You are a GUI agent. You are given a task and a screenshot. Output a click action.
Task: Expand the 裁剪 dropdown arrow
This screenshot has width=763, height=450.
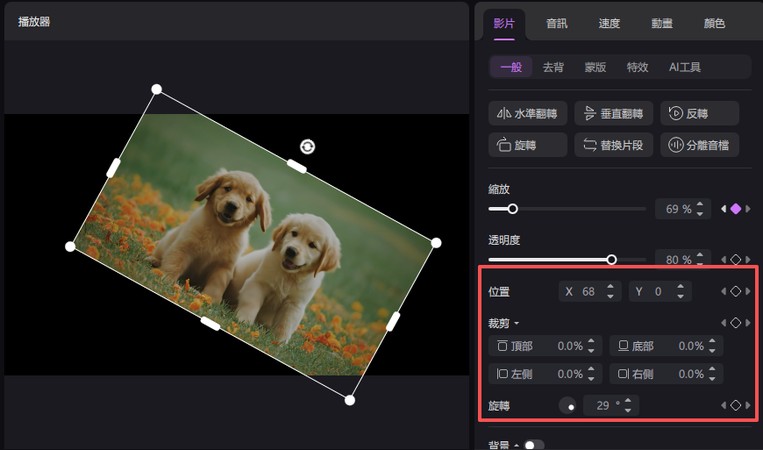[x=516, y=323]
